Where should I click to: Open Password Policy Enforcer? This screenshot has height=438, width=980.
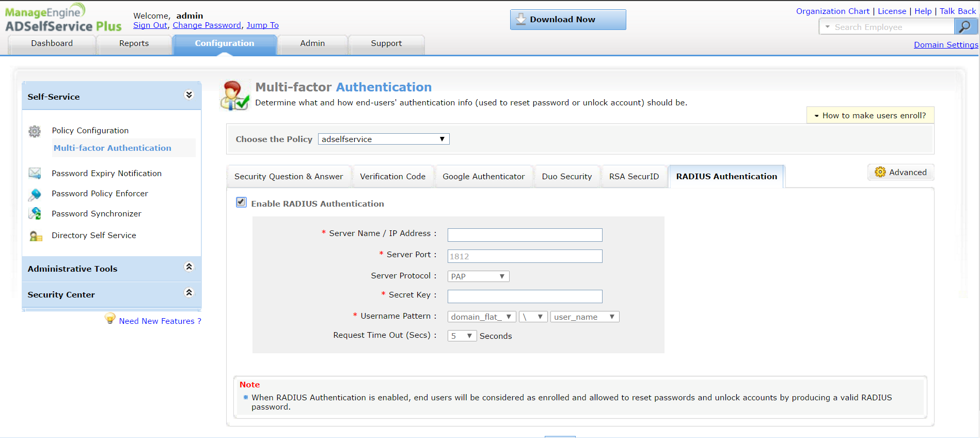(x=100, y=194)
